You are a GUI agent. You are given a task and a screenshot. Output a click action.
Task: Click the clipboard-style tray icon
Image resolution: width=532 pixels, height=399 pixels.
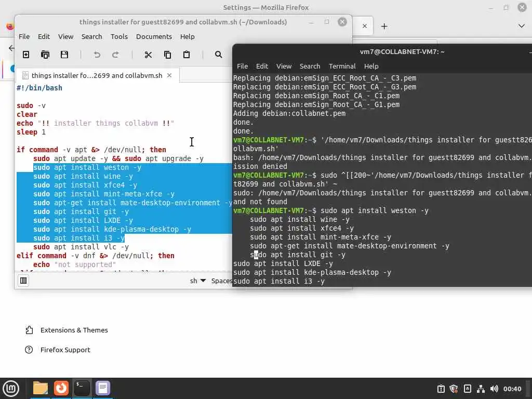tap(441, 389)
